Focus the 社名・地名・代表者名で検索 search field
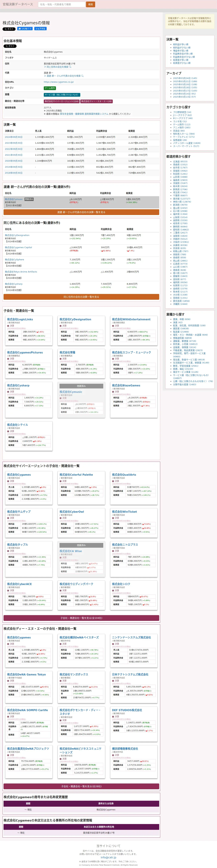 [x=62, y=4]
